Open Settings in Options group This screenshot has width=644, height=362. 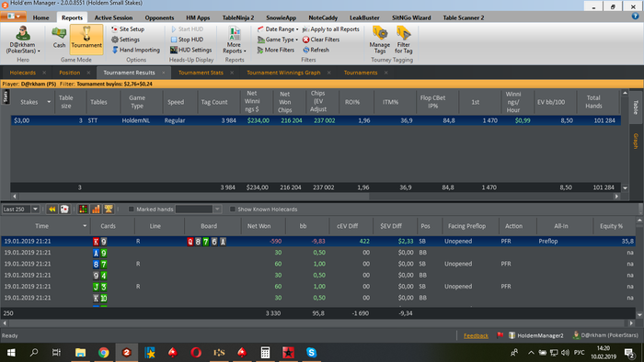tap(126, 40)
